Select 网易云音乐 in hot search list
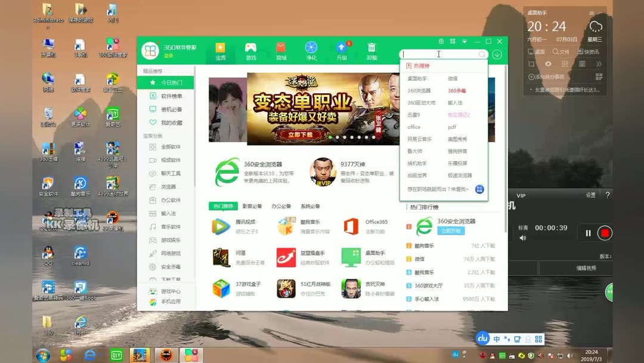 [420, 139]
